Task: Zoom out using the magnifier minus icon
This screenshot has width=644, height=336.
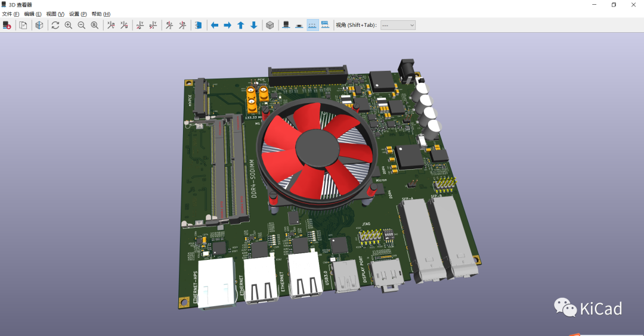Action: coord(82,25)
